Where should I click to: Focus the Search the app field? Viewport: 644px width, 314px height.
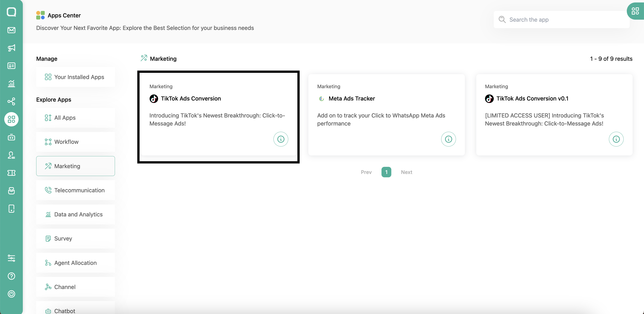pos(561,19)
